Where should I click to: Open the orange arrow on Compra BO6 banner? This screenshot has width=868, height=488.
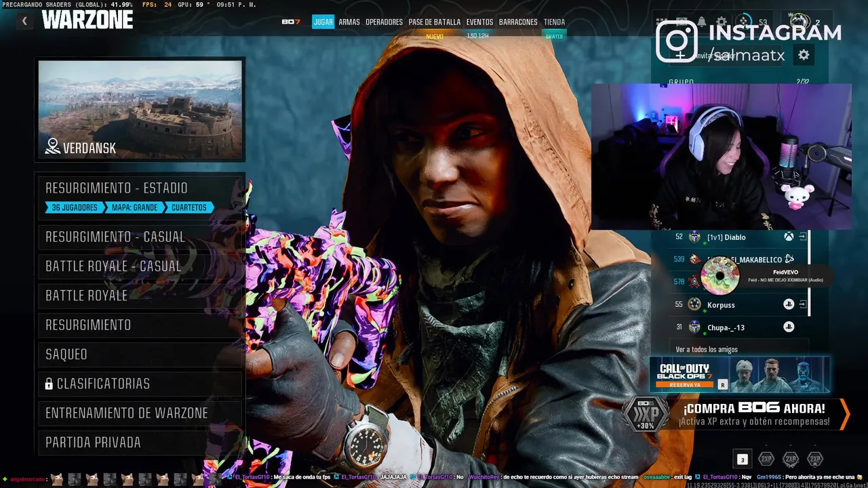click(x=844, y=414)
